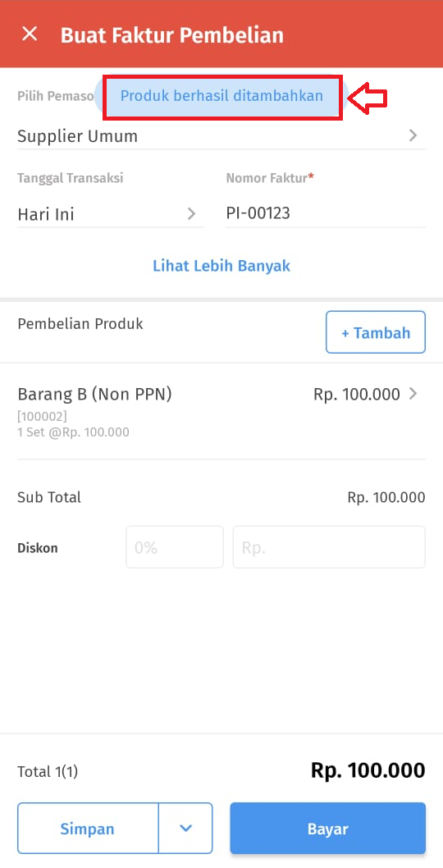Image resolution: width=443 pixels, height=868 pixels.
Task: Tap the Pembelian Produk section header
Action: pos(80,324)
